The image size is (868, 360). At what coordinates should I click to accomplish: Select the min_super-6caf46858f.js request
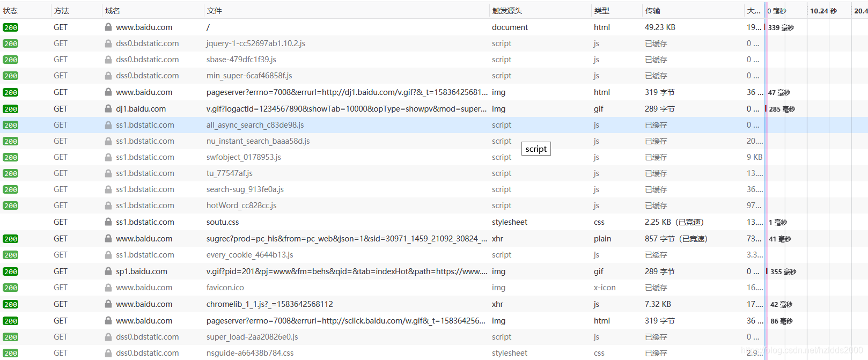pyautogui.click(x=434, y=76)
